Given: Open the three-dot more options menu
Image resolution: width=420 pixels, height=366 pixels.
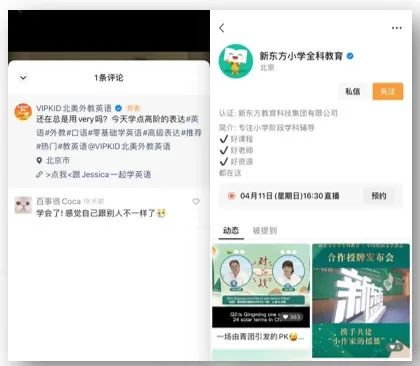Looking at the screenshot, I should [x=397, y=28].
